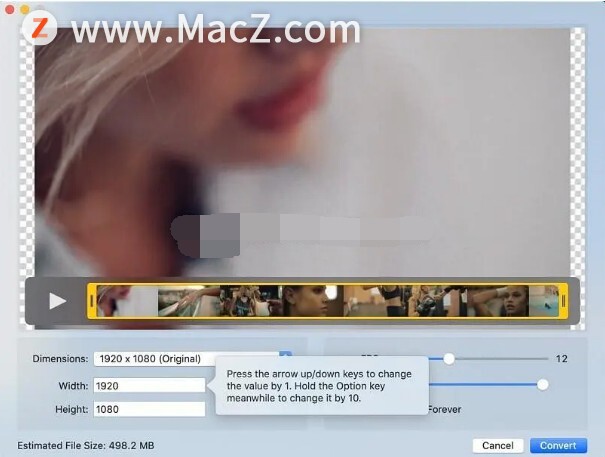Click the Cancel button
Image resolution: width=605 pixels, height=457 pixels.
coord(498,445)
